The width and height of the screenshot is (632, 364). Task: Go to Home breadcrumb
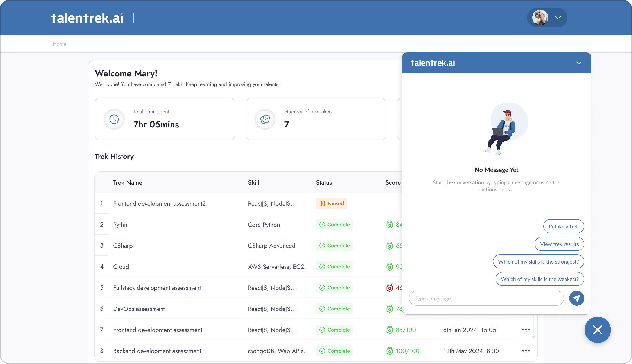(59, 44)
